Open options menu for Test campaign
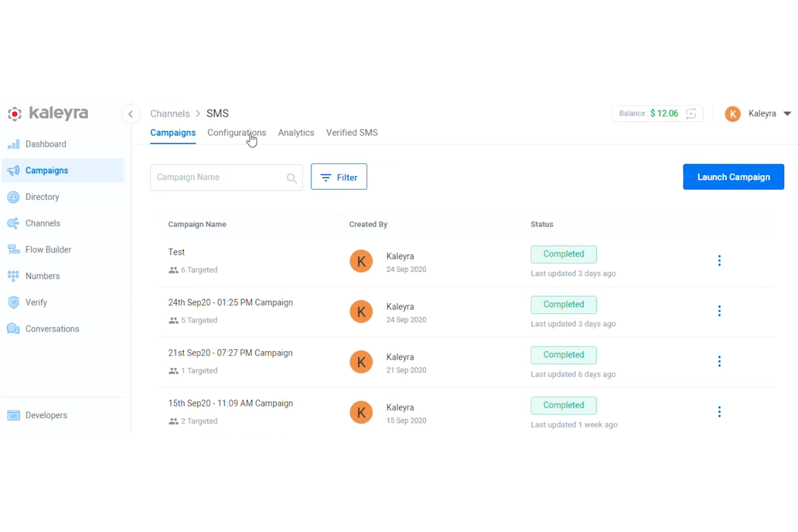This screenshot has width=798, height=532. pyautogui.click(x=719, y=260)
